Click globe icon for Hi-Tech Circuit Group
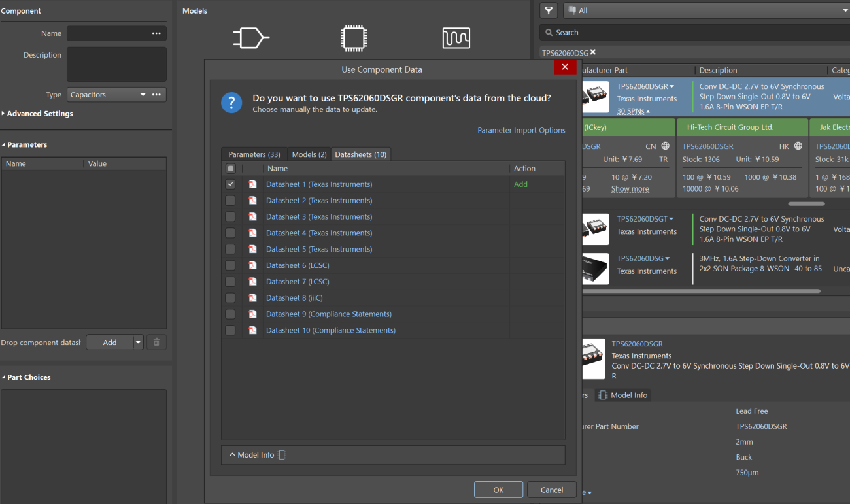The width and height of the screenshot is (850, 504). pos(798,146)
